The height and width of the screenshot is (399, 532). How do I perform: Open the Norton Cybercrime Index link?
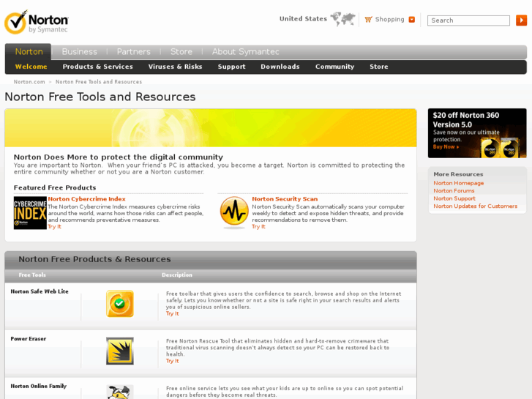pyautogui.click(x=86, y=199)
